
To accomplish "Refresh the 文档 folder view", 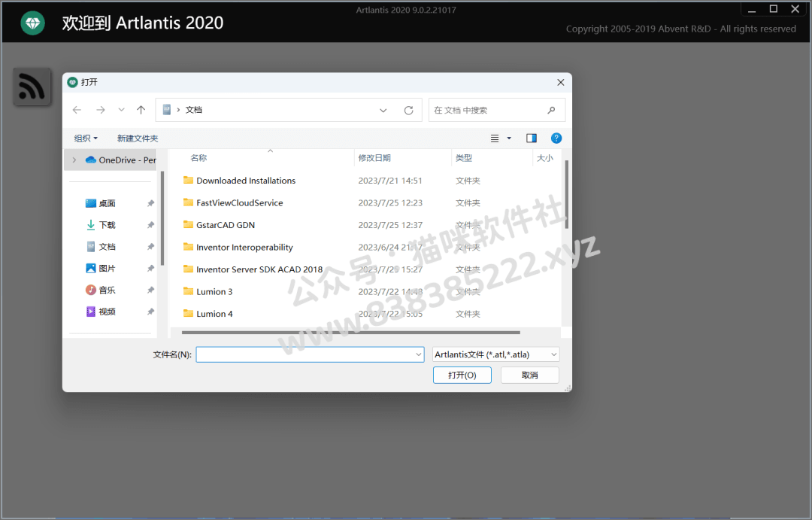I will (x=408, y=110).
